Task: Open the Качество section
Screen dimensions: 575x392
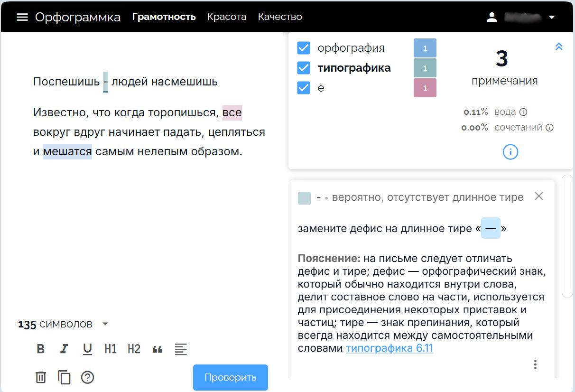Action: pyautogui.click(x=280, y=17)
